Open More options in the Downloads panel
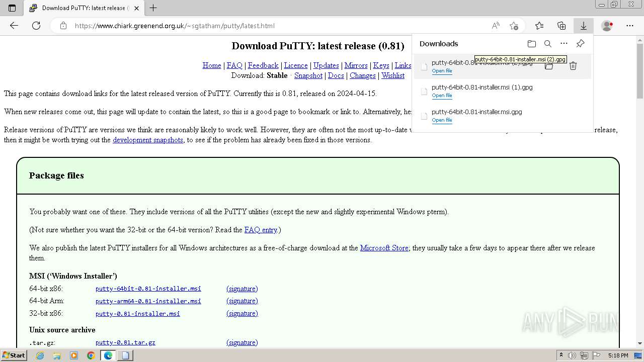 [x=564, y=44]
